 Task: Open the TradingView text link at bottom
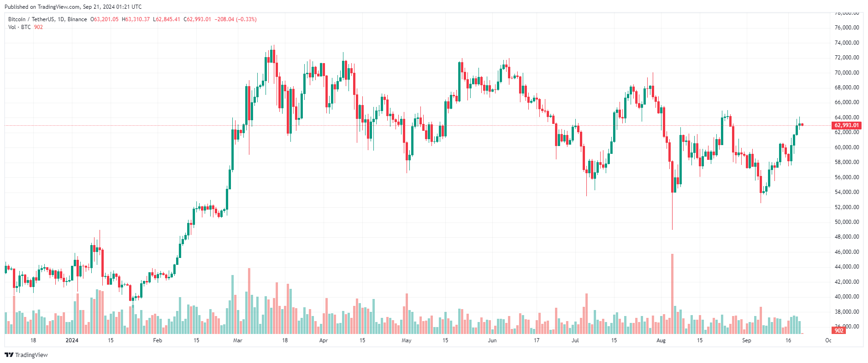pos(31,355)
